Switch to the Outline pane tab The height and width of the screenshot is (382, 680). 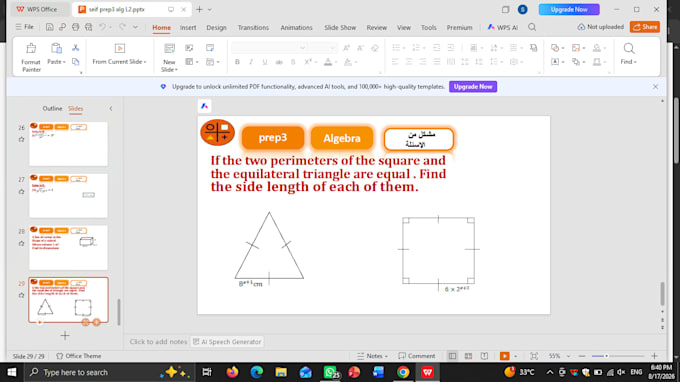(x=52, y=108)
